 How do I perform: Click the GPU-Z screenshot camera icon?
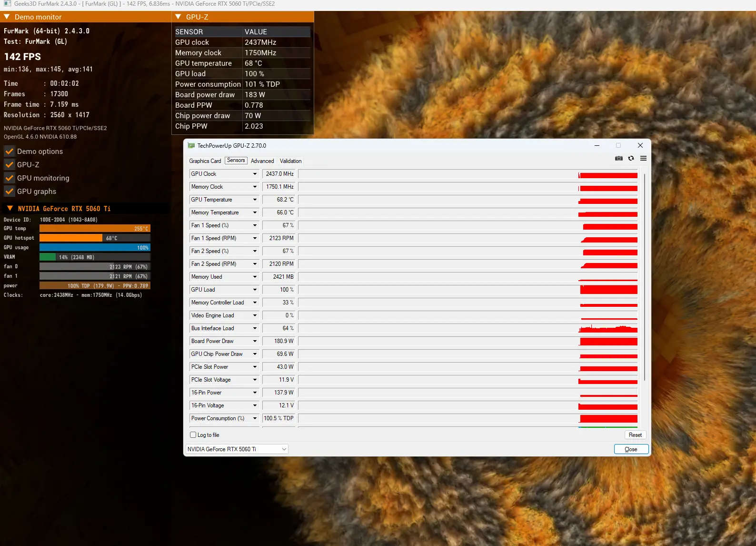point(619,158)
